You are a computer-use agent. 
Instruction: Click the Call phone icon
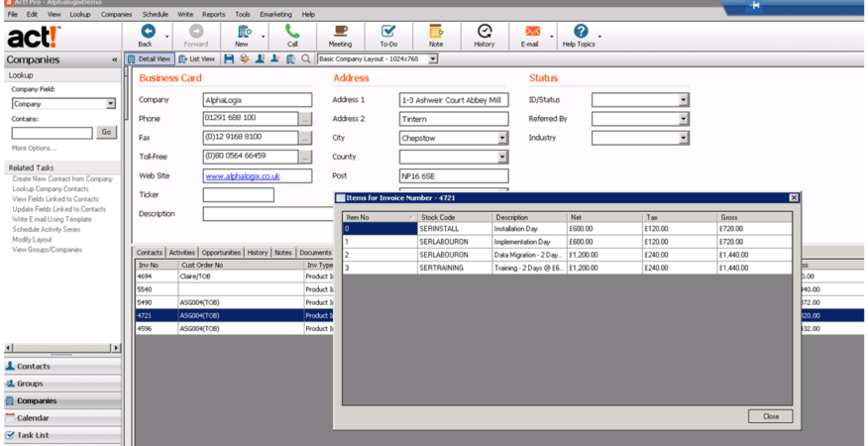coord(292,32)
